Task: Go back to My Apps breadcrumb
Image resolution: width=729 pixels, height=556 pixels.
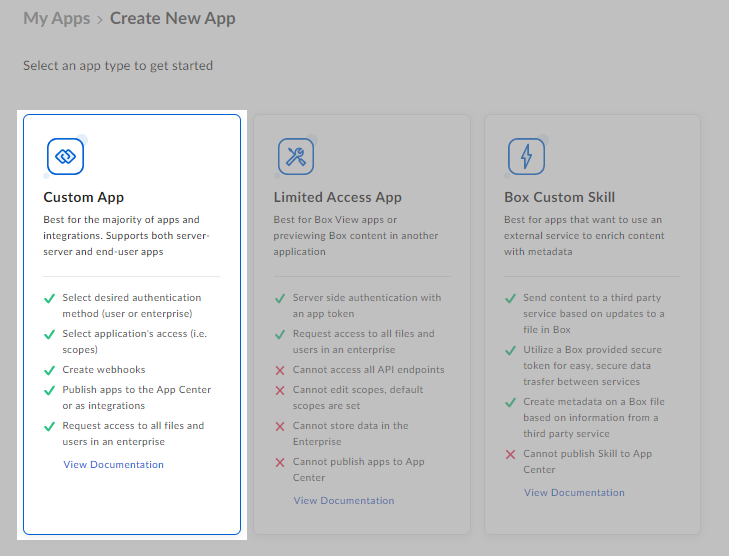Action: [x=57, y=18]
